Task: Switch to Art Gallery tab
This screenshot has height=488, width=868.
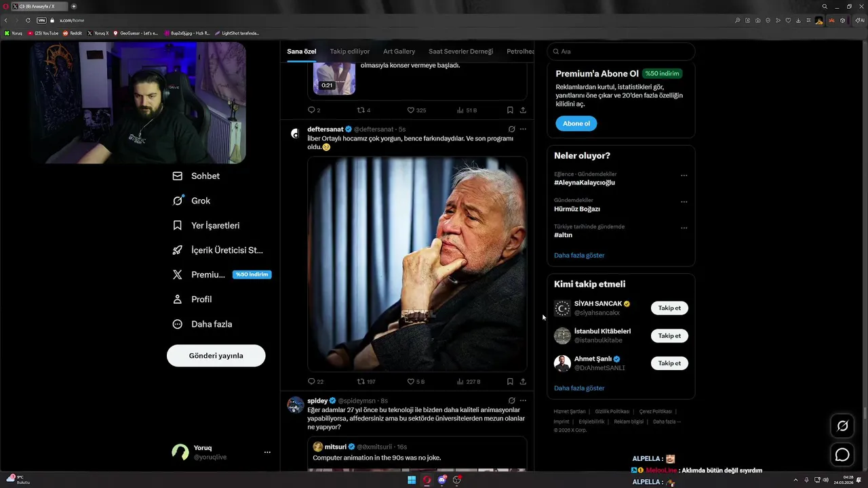Action: tap(399, 52)
